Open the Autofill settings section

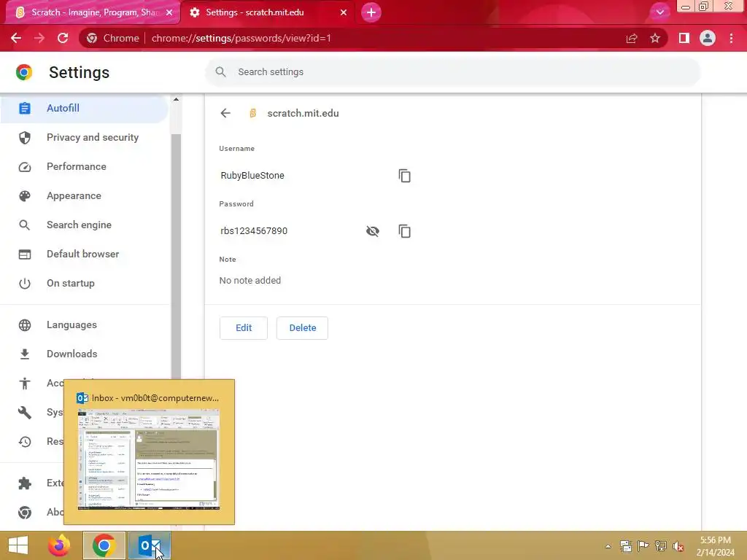click(x=84, y=108)
